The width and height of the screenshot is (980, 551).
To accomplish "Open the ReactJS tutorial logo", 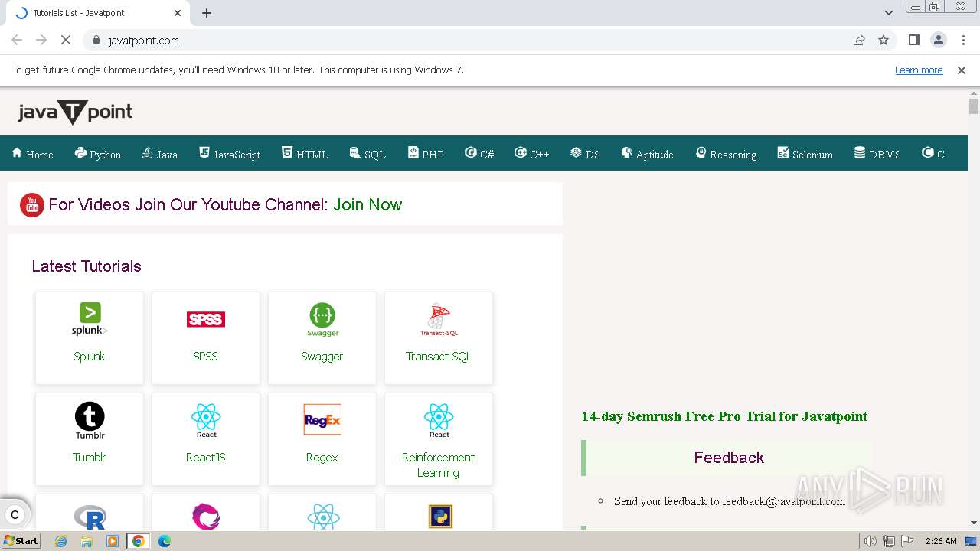I will (x=206, y=420).
